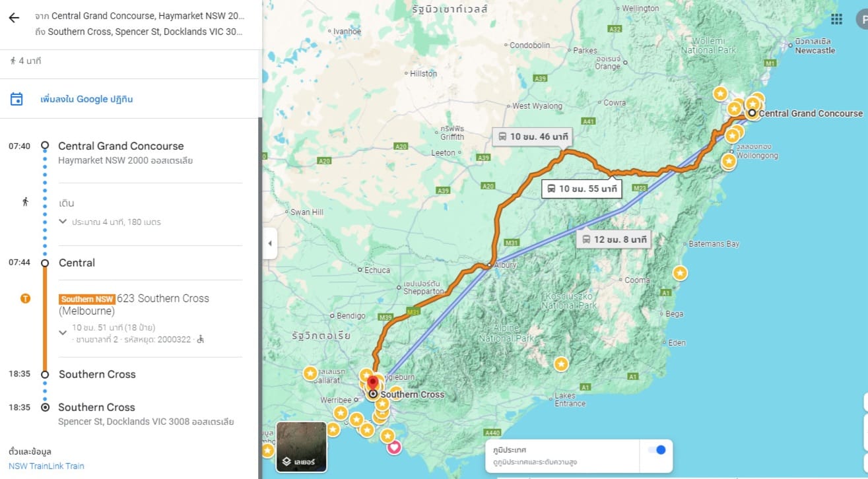Click the Bendigo label on map
This screenshot has width=868, height=479.
pos(351,316)
